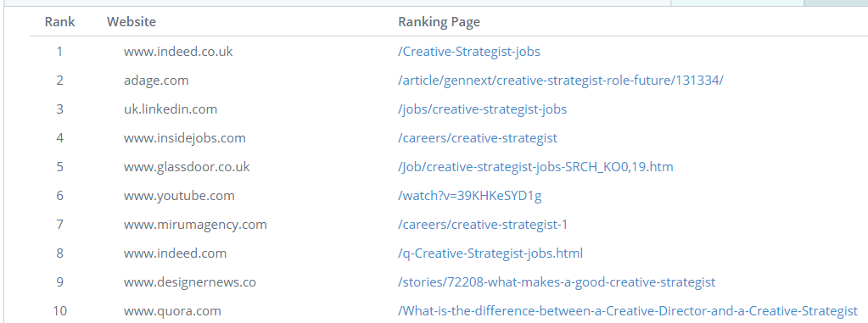Open the Quora Creative-Director difference link
This screenshot has height=323, width=868.
pos(628,311)
